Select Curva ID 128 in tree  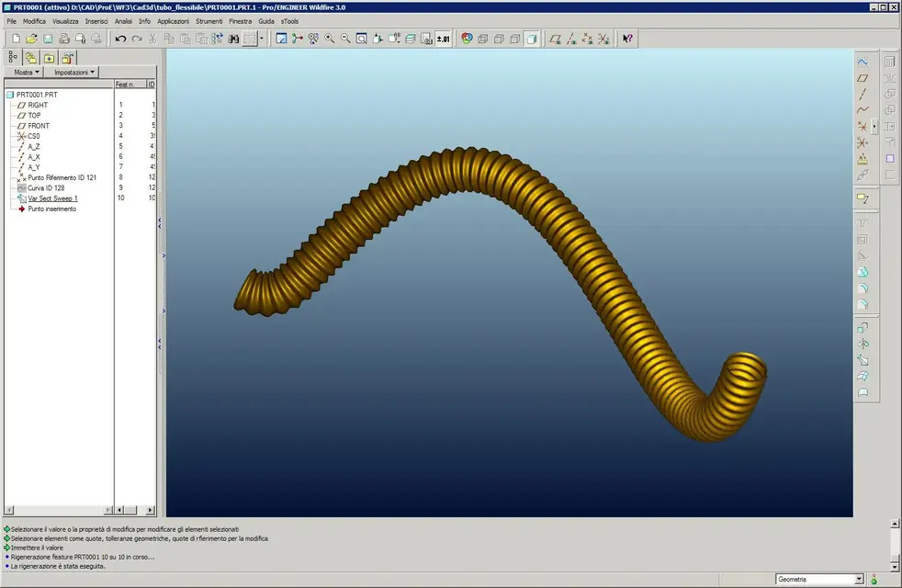click(45, 187)
